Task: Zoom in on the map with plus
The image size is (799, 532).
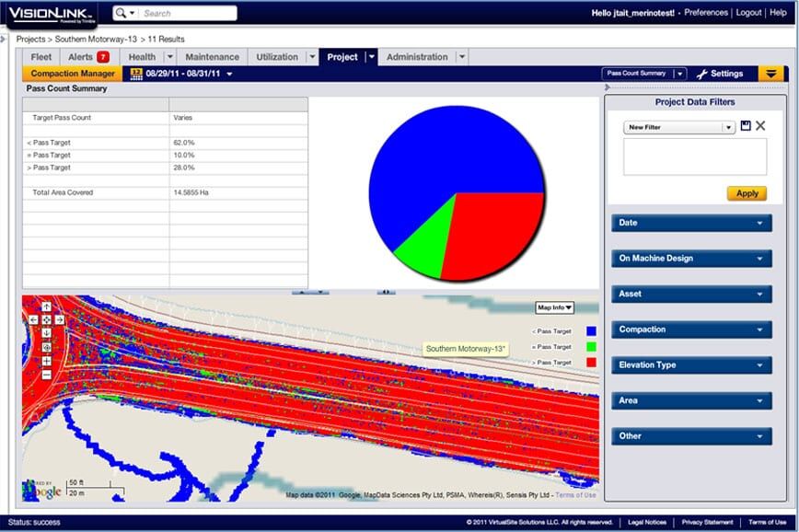Action: tap(46, 361)
